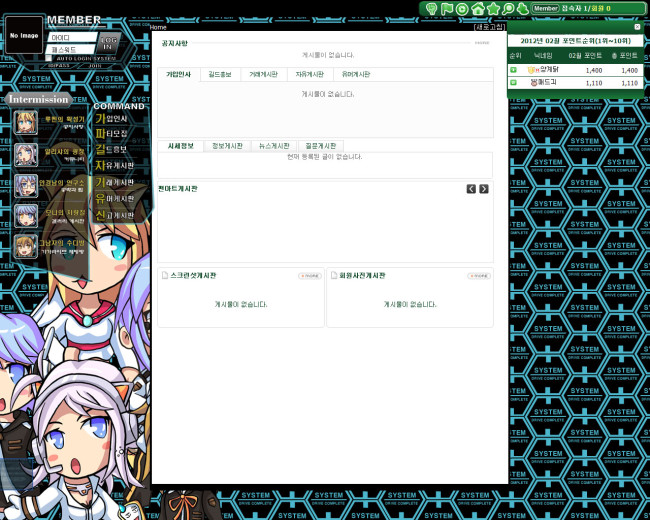Click the No Image profile thumbnail

click(x=24, y=35)
